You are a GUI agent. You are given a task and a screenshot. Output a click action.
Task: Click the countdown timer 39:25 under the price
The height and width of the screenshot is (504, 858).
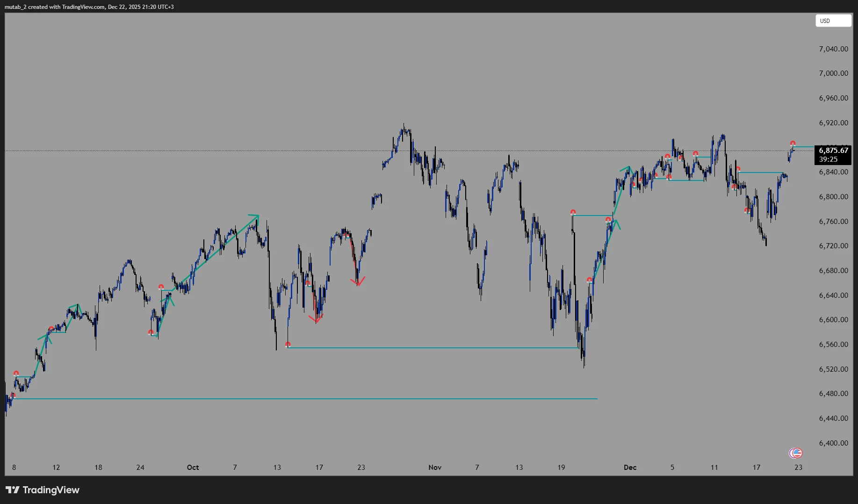coord(828,159)
